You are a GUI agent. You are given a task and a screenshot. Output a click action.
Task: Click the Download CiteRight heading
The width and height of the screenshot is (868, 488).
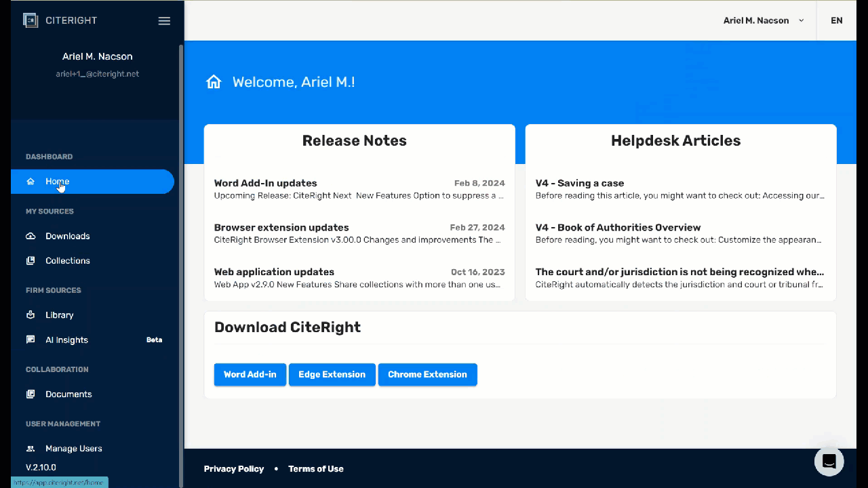tap(288, 327)
